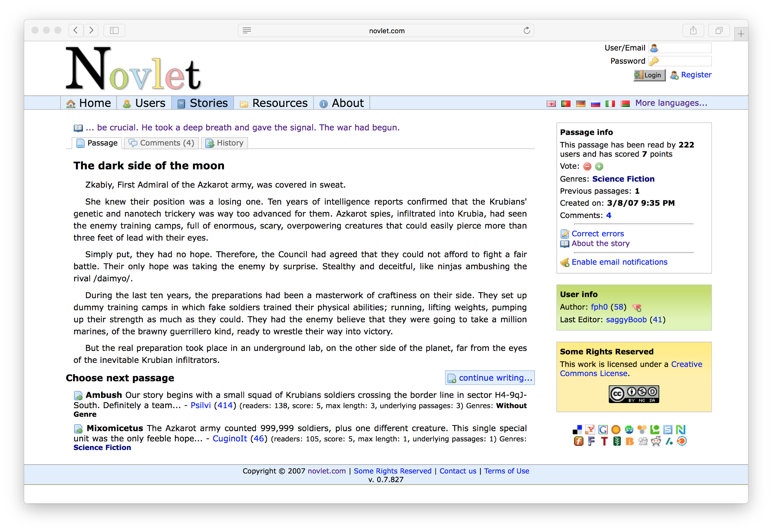The image size is (772, 532).
Task: Switch to the Comments (4) tab
Action: point(161,143)
